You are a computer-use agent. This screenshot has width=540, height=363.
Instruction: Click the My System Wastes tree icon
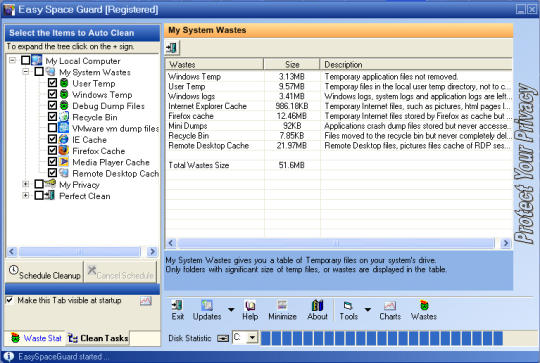point(50,72)
